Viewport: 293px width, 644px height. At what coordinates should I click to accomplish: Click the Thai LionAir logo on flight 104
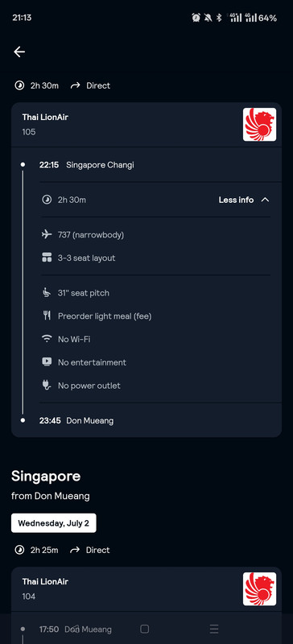(259, 589)
